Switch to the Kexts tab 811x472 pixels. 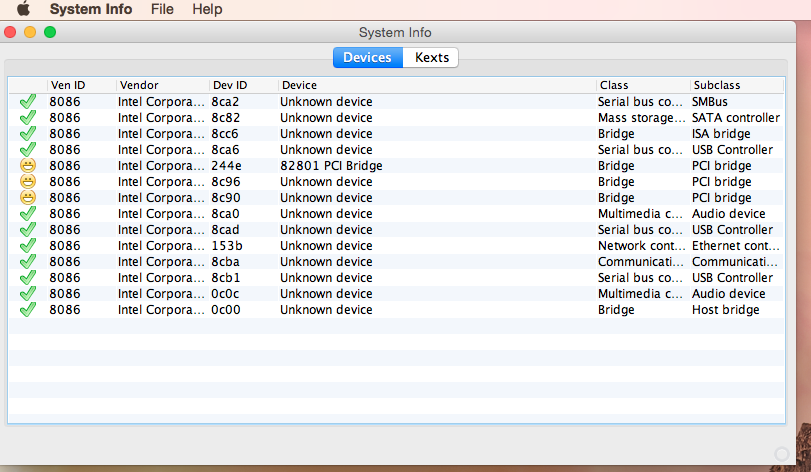[431, 58]
